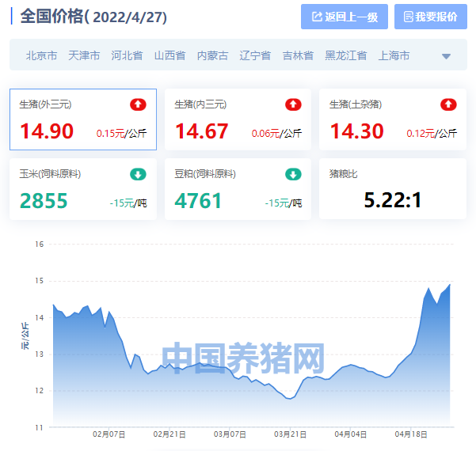This screenshot has width=476, height=451.
Task: Click the 猪粮比 label
Action: (x=344, y=174)
